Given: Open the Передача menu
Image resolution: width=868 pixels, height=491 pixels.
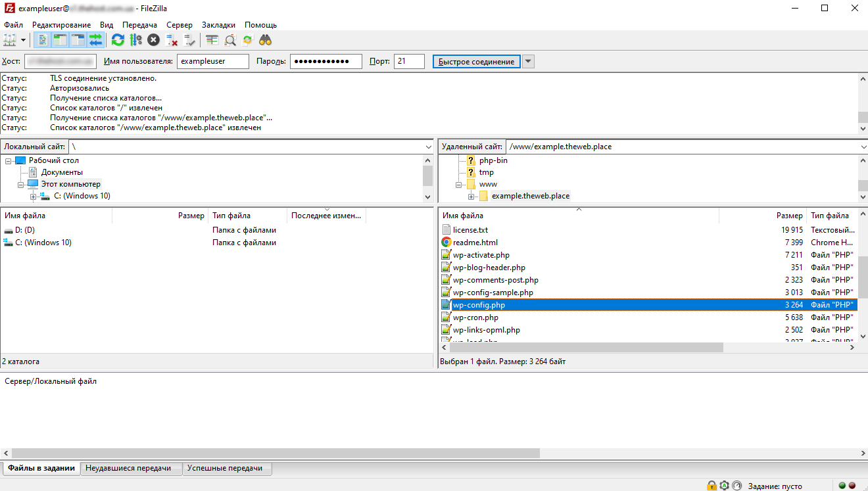Looking at the screenshot, I should click(x=140, y=25).
